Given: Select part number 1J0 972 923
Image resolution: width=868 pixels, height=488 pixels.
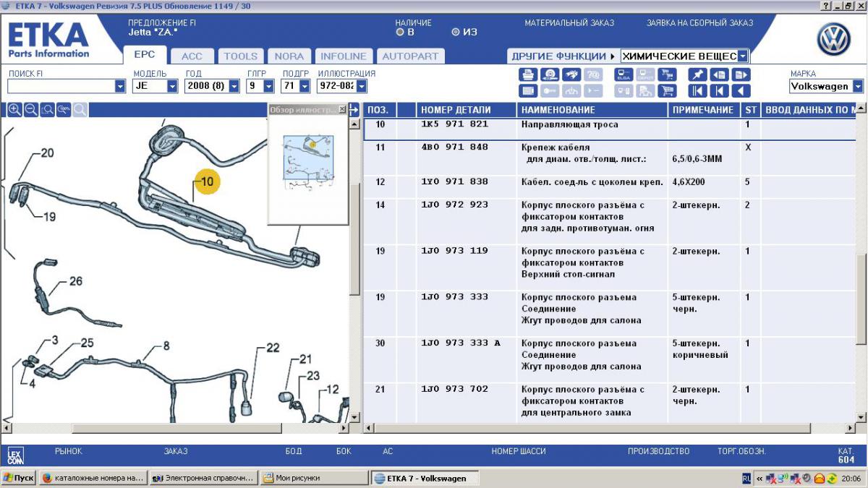Looking at the screenshot, I should click(455, 205).
